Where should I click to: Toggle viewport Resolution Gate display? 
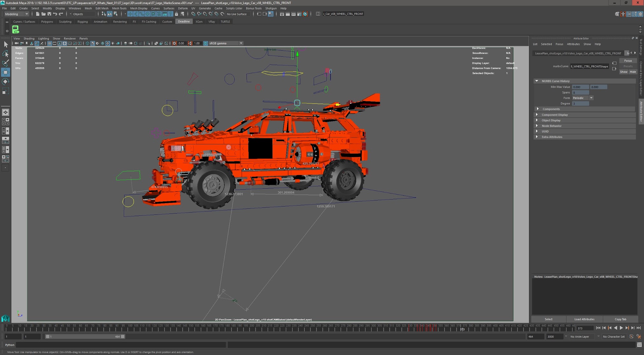click(60, 43)
